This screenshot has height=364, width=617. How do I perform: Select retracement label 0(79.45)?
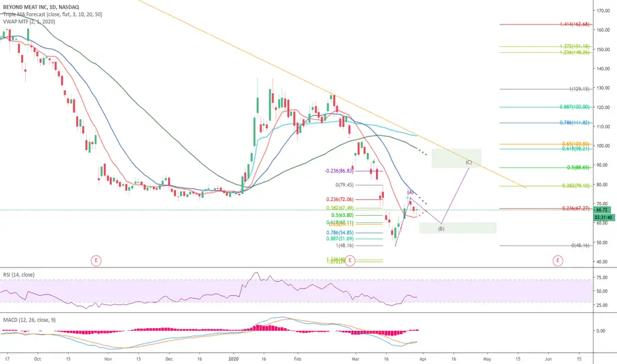[x=344, y=185]
